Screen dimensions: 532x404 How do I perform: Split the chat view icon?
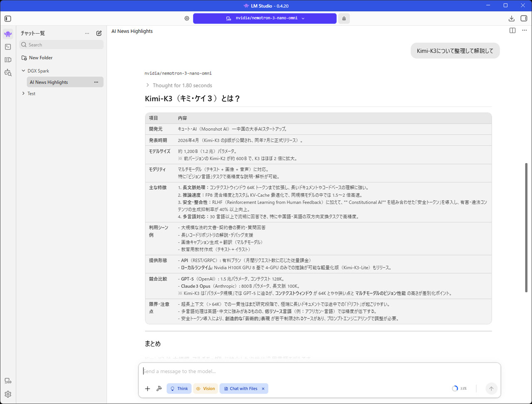(512, 31)
